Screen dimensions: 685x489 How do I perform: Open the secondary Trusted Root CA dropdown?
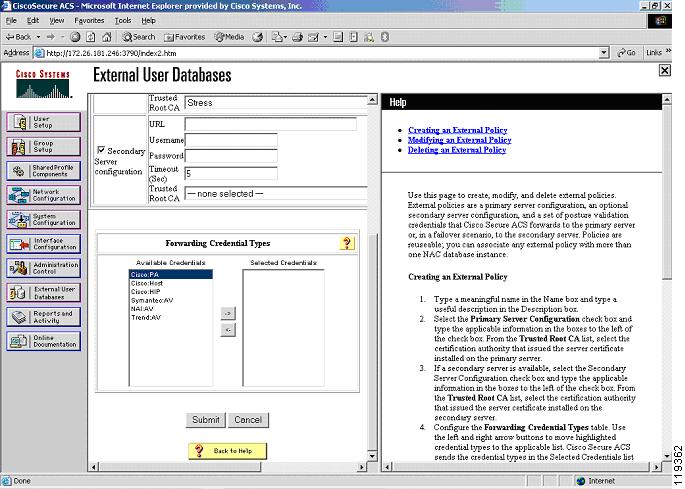276,193
